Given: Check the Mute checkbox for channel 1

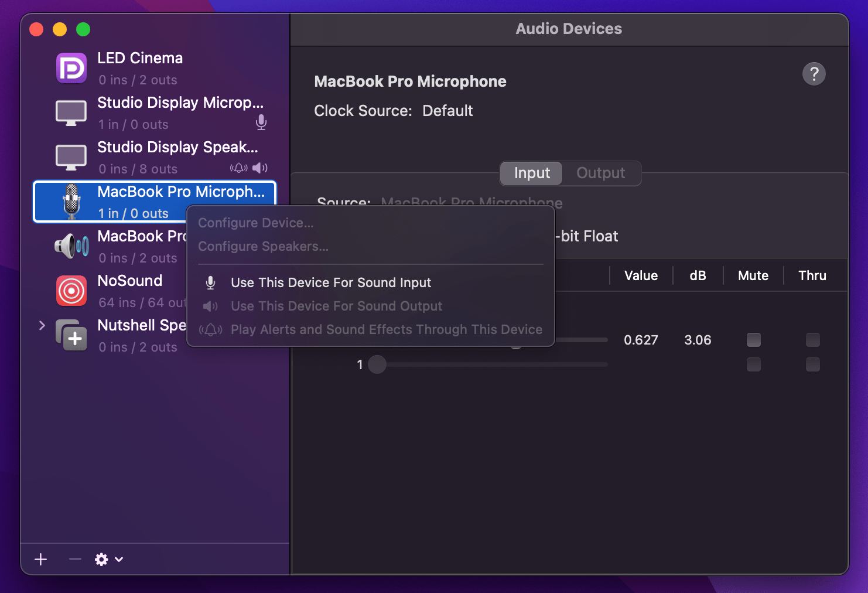Looking at the screenshot, I should [x=753, y=339].
